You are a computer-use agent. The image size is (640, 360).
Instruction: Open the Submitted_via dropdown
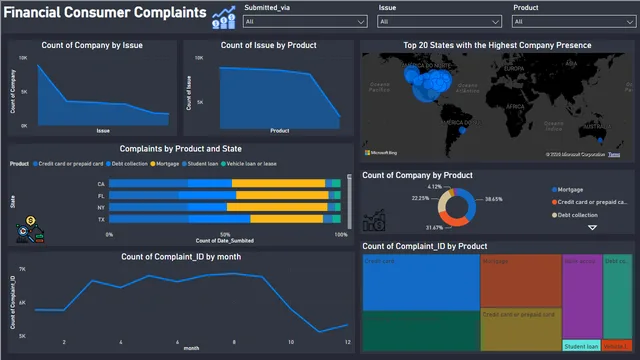pos(305,22)
